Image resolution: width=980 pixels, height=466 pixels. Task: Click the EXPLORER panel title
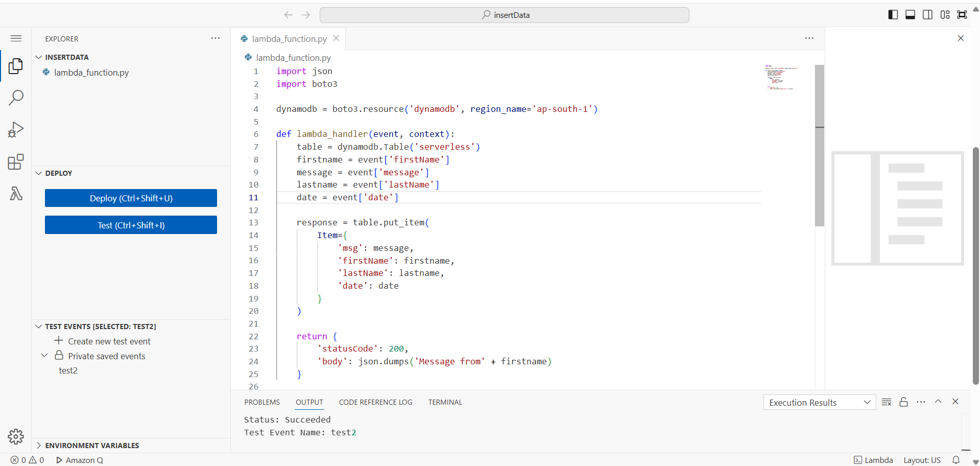tap(62, 39)
